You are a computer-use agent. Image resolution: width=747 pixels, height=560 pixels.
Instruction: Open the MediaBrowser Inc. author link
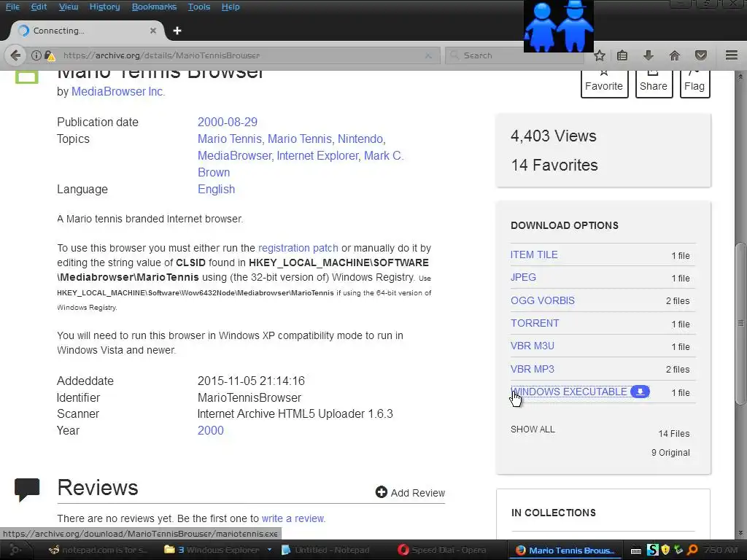click(118, 91)
